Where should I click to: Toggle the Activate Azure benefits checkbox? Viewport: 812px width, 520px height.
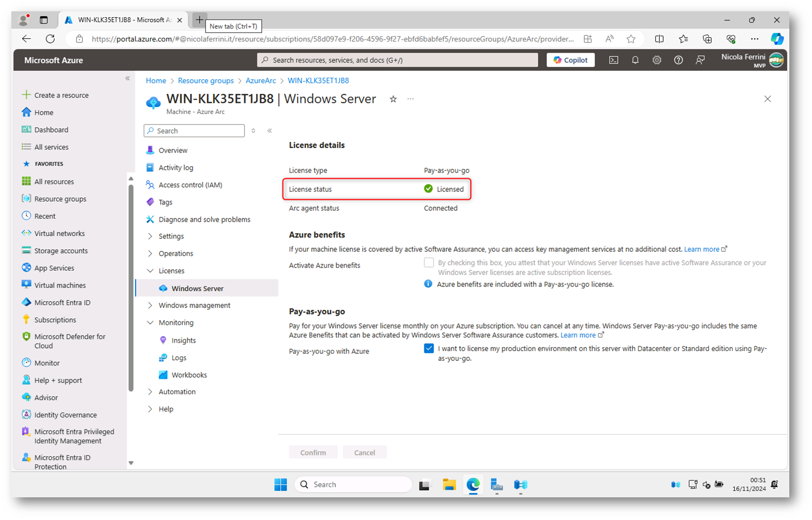[429, 263]
